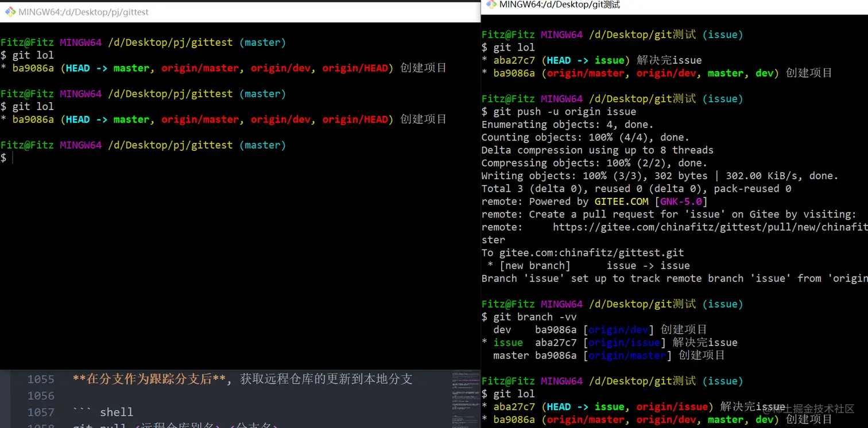This screenshot has width=868, height=428.
Task: Click editor line number 1055
Action: (41, 379)
